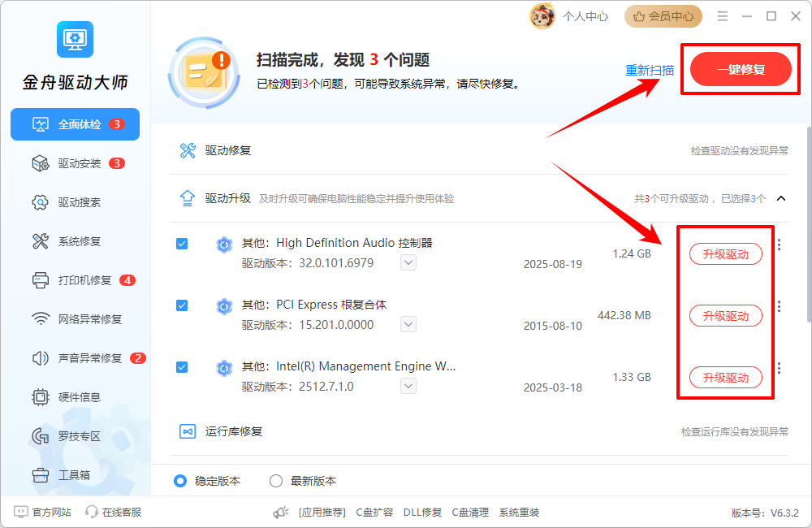Click the 版本号: V6.3.2 text
812x528 pixels.
click(x=765, y=513)
